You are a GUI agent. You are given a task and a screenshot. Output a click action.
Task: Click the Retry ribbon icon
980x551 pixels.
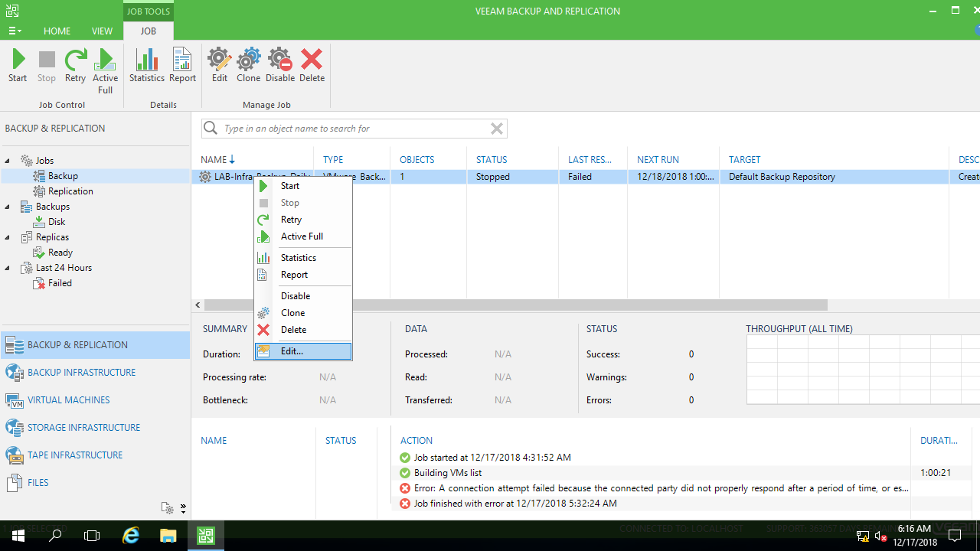pyautogui.click(x=75, y=67)
